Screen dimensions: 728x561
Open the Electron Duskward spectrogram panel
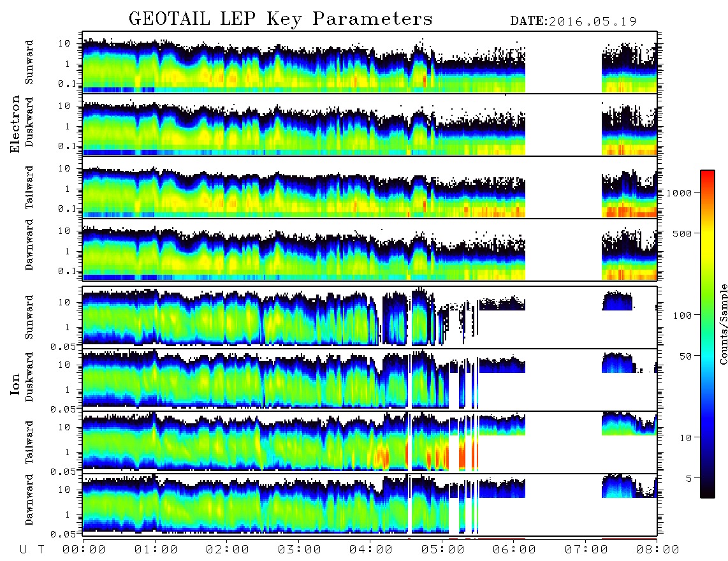(x=370, y=124)
